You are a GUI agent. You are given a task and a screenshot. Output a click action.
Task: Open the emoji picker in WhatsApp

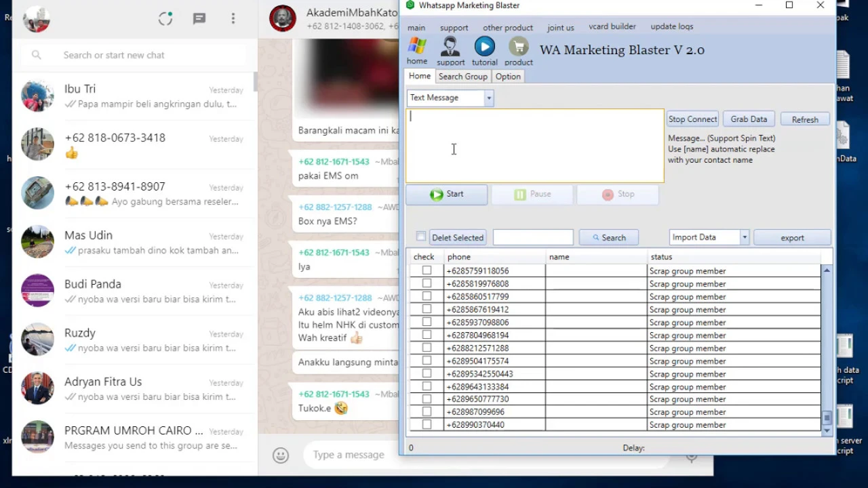[x=281, y=455]
